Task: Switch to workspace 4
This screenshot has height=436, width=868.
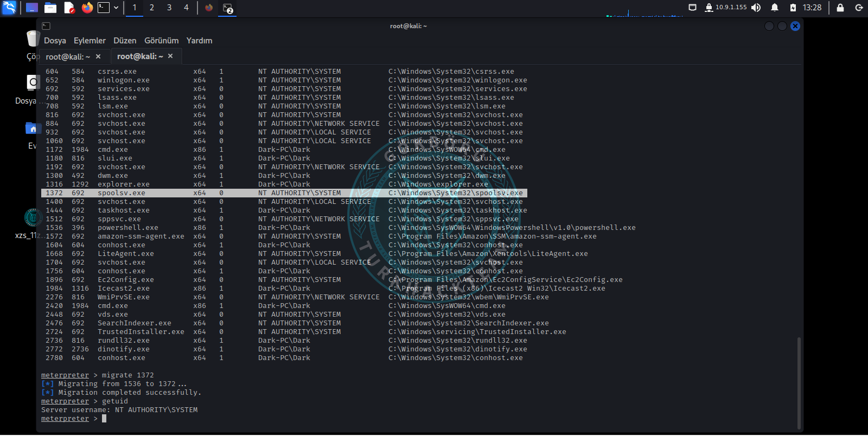Action: pos(186,8)
